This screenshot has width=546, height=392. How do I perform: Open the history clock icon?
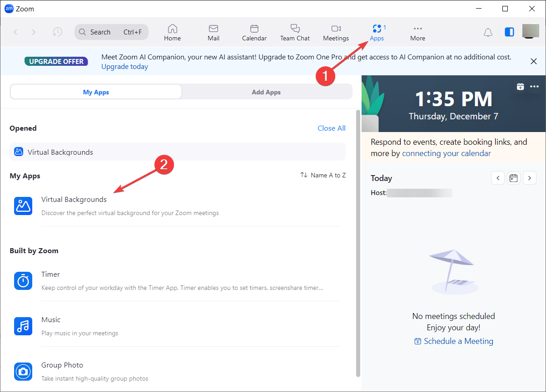click(x=58, y=32)
